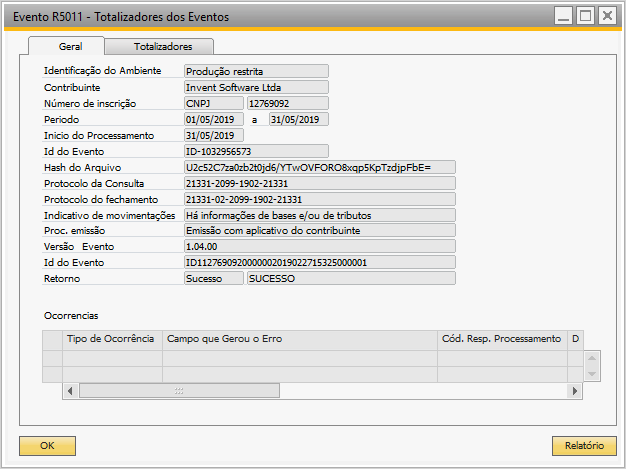
Task: Select the Geral tab
Action: tap(66, 47)
